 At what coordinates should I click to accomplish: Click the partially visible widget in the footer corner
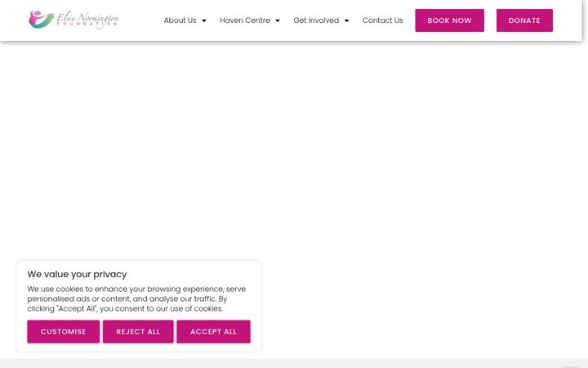pos(572,367)
